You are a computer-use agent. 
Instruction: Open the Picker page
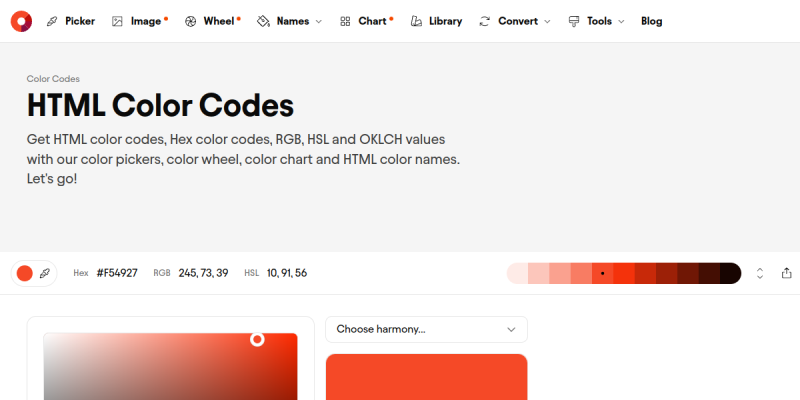(x=80, y=21)
